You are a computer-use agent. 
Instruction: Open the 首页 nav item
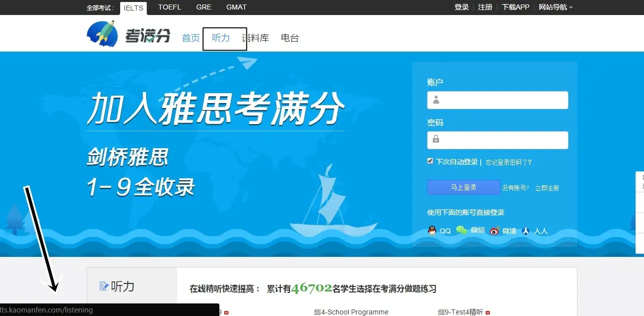click(x=191, y=38)
